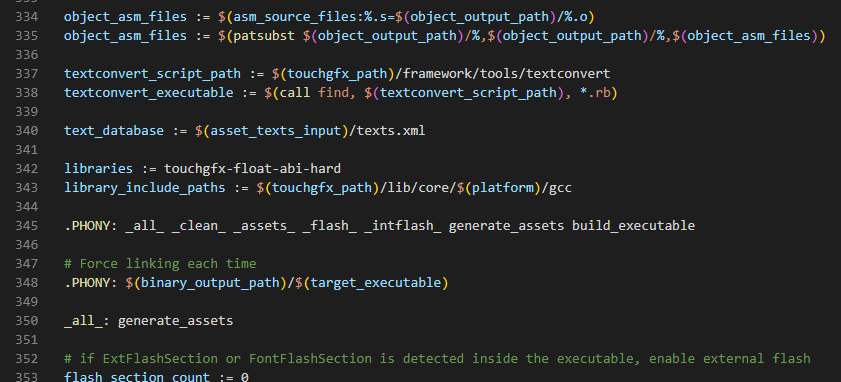
Task: Click flash_section_count variable on line 353
Action: [x=137, y=377]
